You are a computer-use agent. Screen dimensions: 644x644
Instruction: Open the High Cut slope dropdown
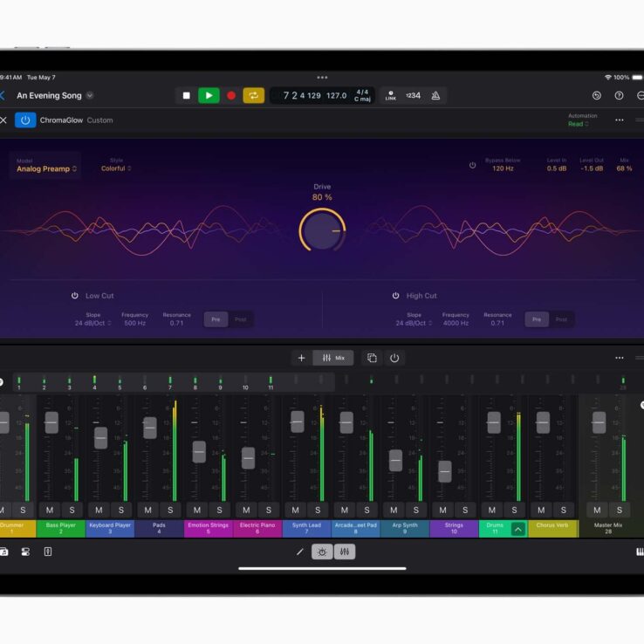[414, 323]
